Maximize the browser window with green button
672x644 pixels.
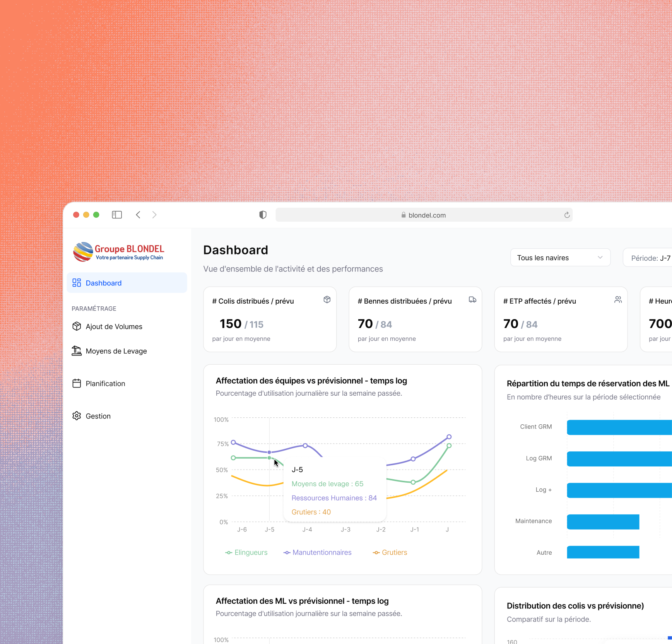[x=96, y=215]
